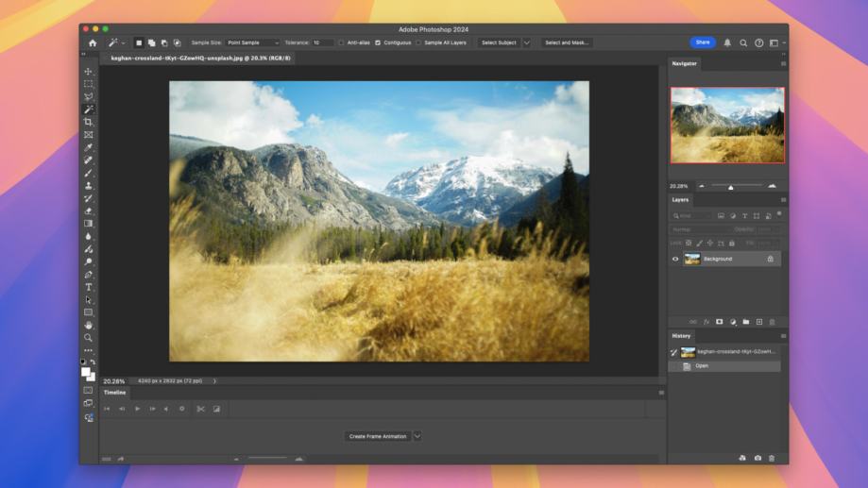This screenshot has width=868, height=488.
Task: Expand dropdown next to Create Frame Animation
Action: (417, 436)
